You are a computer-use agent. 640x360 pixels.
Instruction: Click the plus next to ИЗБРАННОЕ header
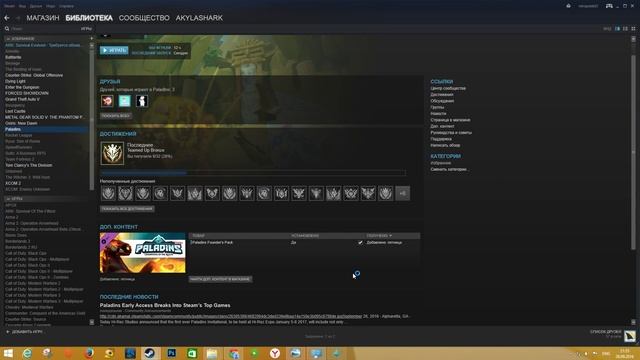point(91,38)
